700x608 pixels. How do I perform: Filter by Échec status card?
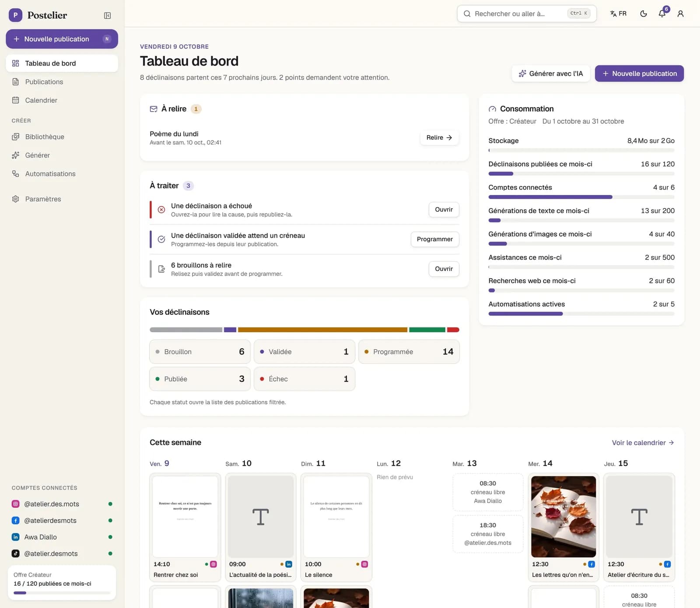[304, 379]
